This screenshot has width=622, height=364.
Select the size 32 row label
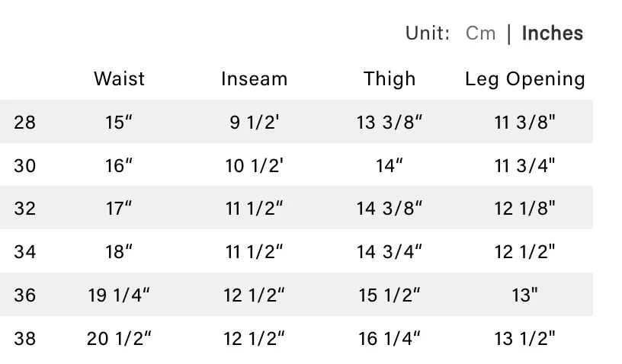click(24, 209)
